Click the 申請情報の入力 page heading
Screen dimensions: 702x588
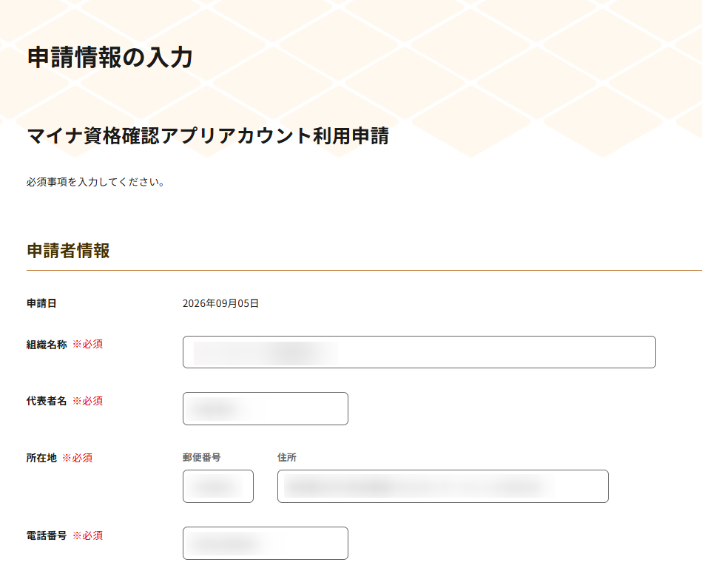pos(110,57)
